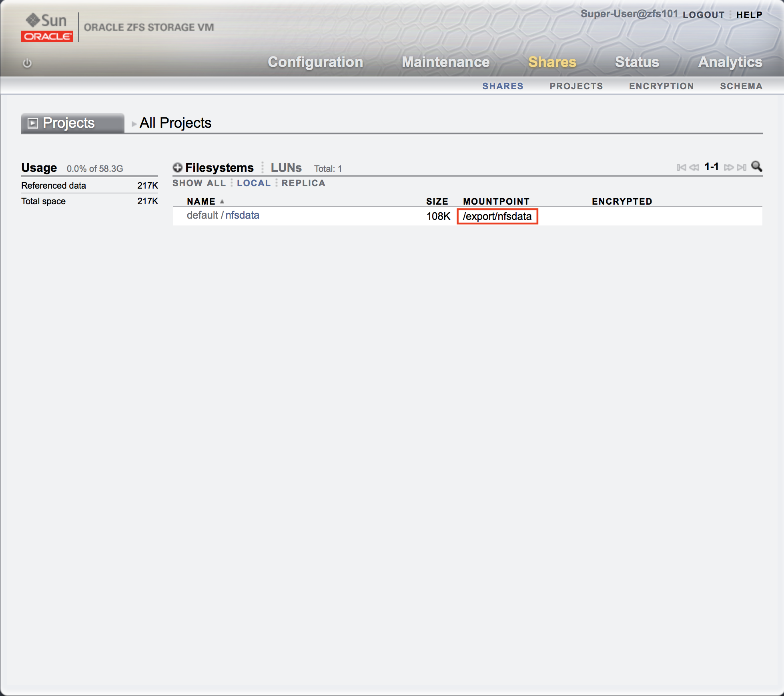Click the ORACLE ZFS STORAGE VM title
Image resolution: width=784 pixels, height=696 pixels.
(149, 27)
